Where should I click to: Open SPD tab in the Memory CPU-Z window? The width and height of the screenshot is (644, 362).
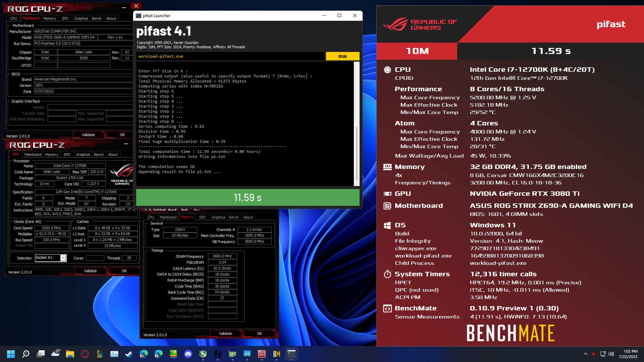click(x=202, y=217)
